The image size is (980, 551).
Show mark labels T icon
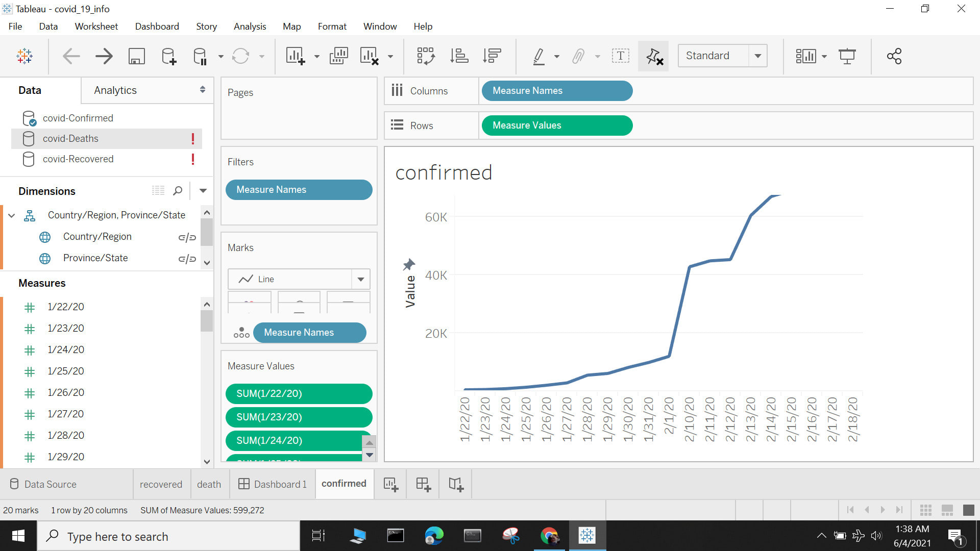click(620, 56)
